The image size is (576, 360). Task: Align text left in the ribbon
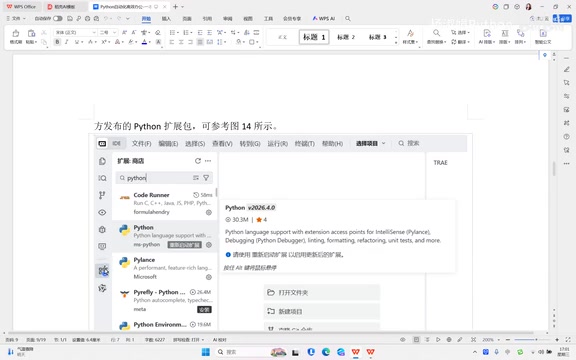(172, 42)
